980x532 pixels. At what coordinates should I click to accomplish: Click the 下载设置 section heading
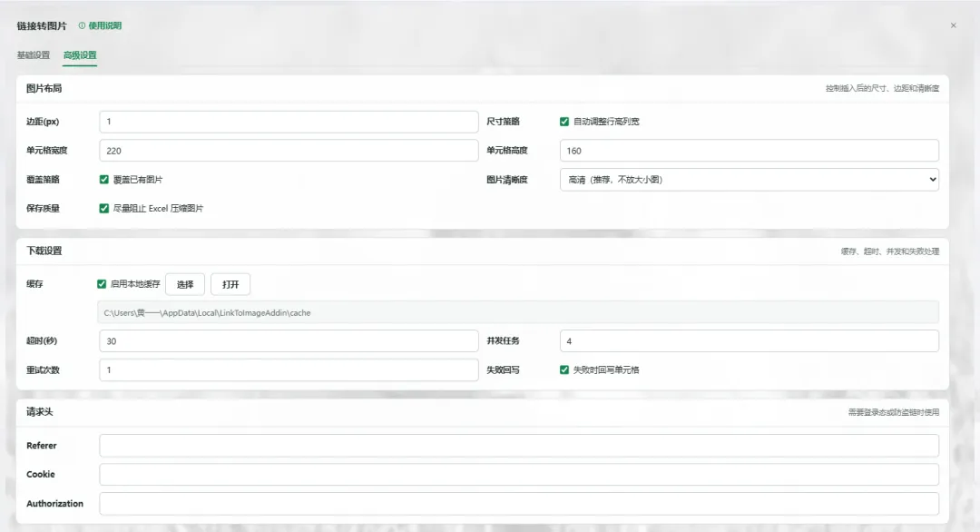[x=44, y=251]
